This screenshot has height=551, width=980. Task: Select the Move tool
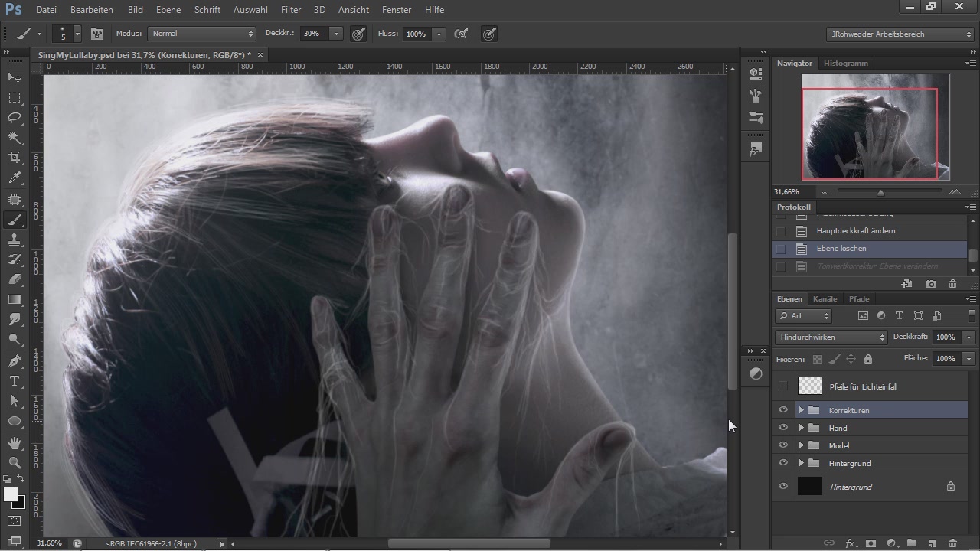pos(15,77)
